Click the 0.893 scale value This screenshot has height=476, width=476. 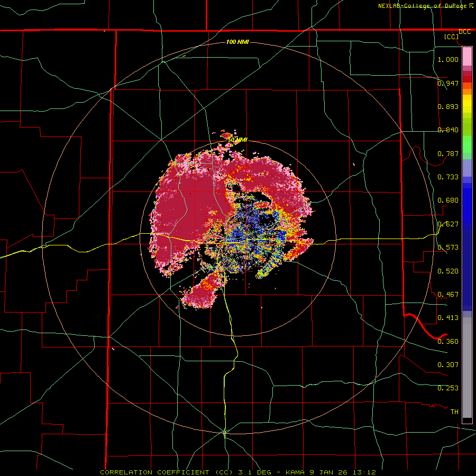(448, 106)
